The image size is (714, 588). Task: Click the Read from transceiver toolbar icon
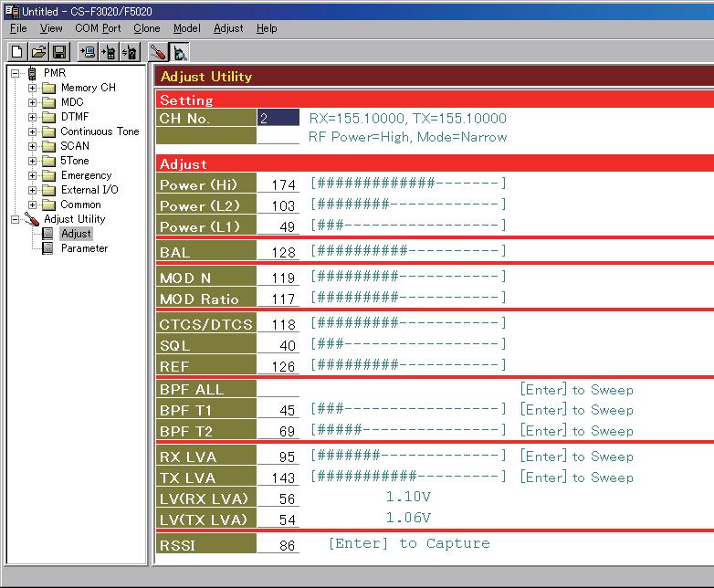(x=88, y=52)
